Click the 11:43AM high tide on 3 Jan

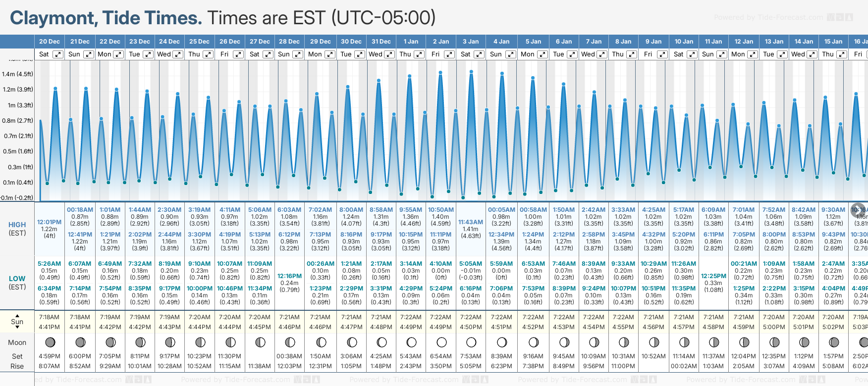click(x=471, y=222)
